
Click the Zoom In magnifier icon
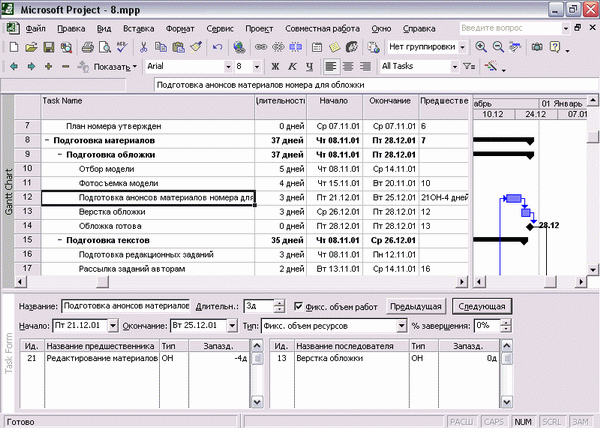(481, 47)
